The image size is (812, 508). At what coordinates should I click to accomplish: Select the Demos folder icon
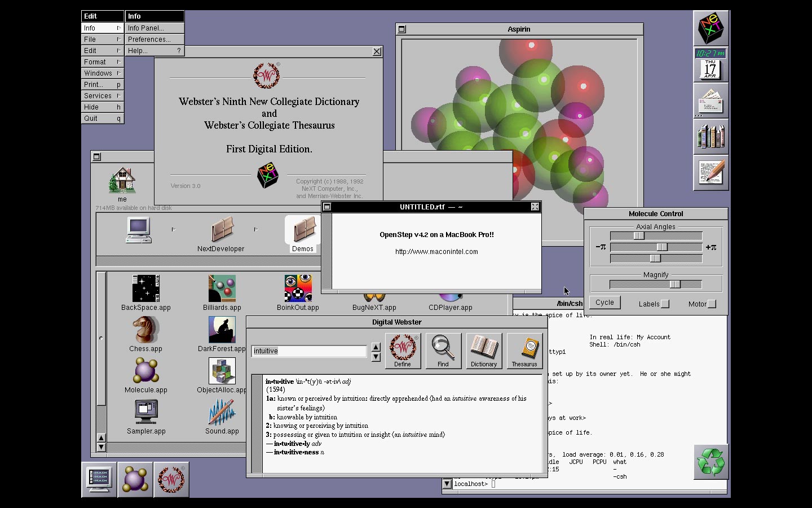pyautogui.click(x=303, y=230)
